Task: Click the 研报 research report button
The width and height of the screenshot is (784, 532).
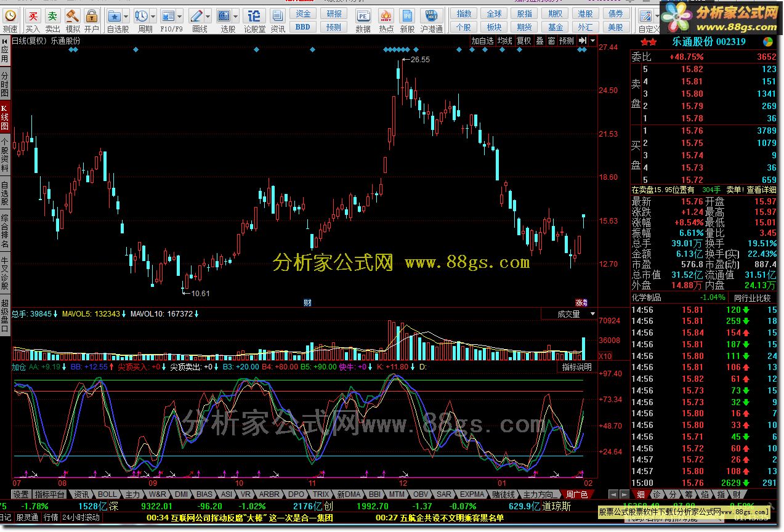Action: (334, 14)
